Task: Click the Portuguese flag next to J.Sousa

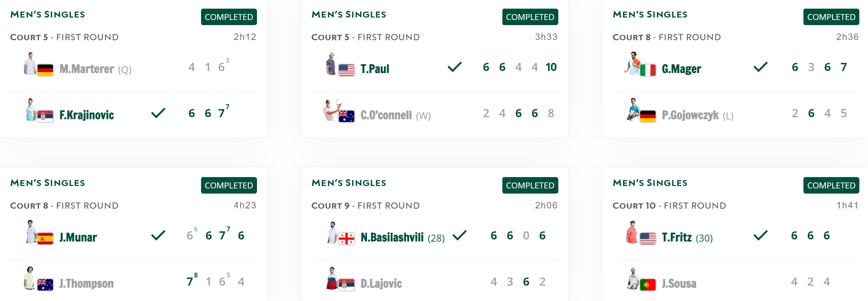Action: (648, 285)
